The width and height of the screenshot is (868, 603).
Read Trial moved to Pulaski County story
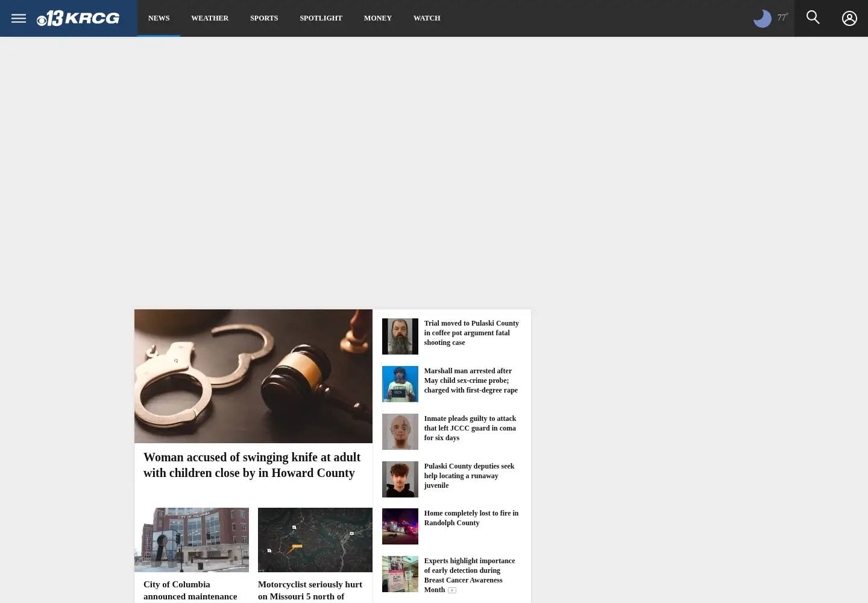(x=471, y=333)
